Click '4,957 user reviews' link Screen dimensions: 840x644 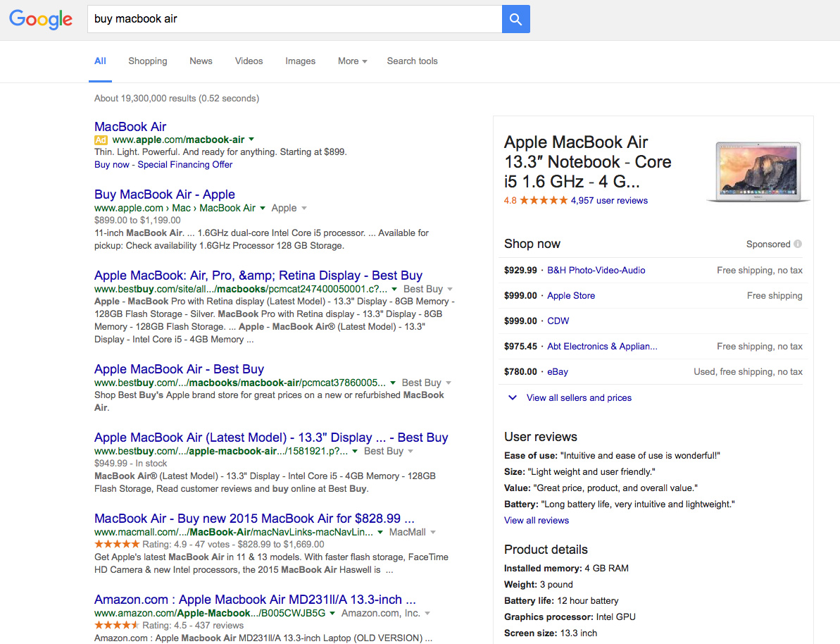[609, 201]
